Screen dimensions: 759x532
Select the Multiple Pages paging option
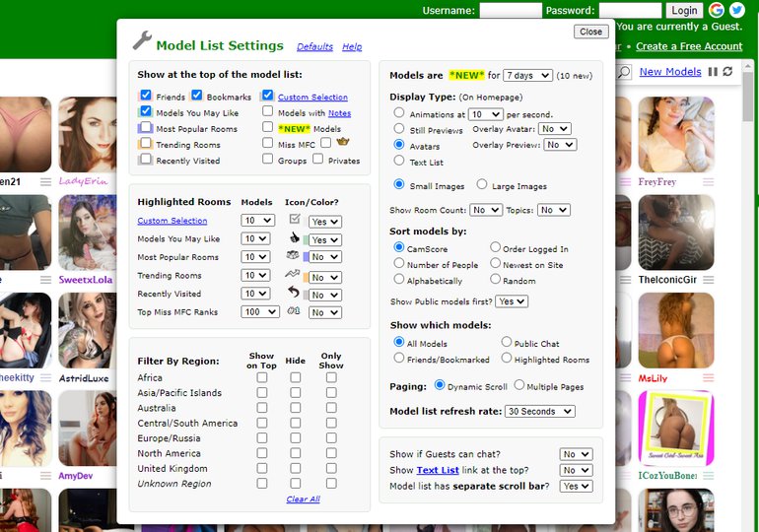pyautogui.click(x=519, y=384)
